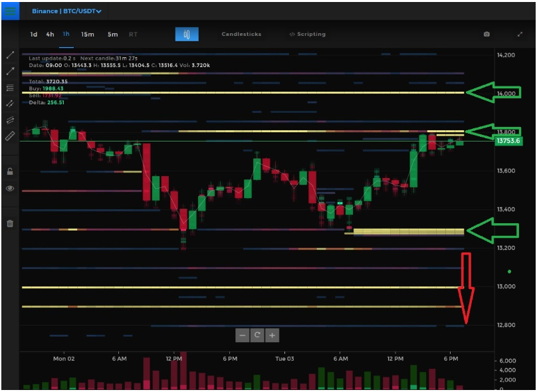Select the two-segment parallel line tool
The width and height of the screenshot is (537, 392).
pos(10,104)
